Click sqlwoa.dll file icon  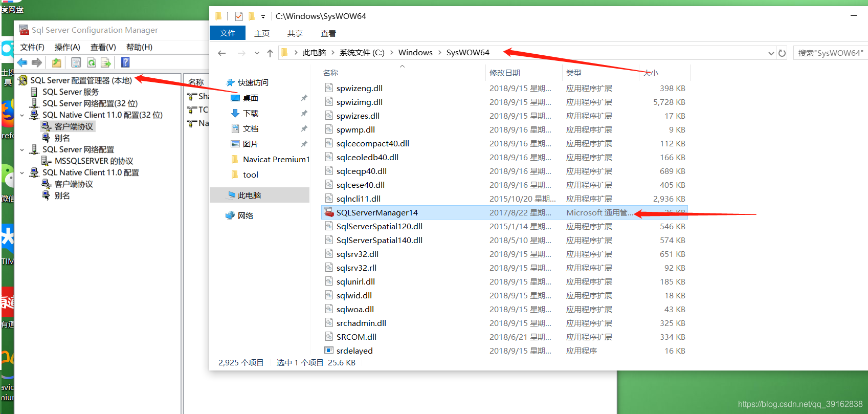329,309
